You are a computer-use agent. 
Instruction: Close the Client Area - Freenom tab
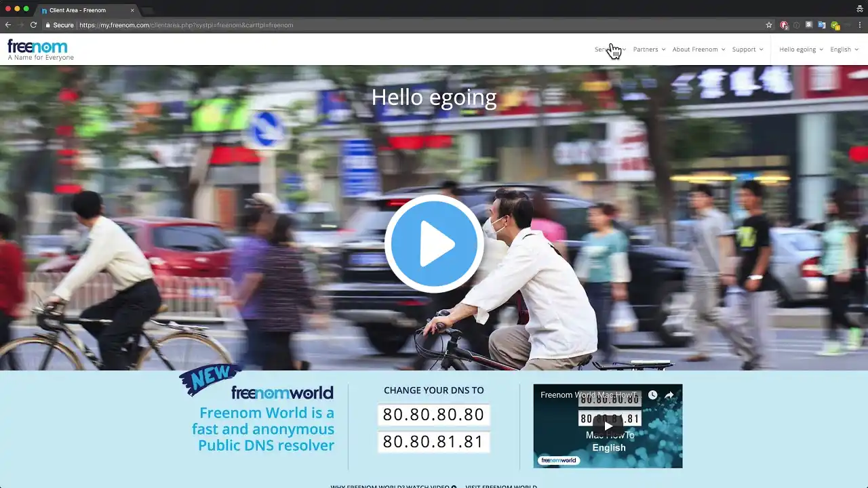[x=132, y=10]
